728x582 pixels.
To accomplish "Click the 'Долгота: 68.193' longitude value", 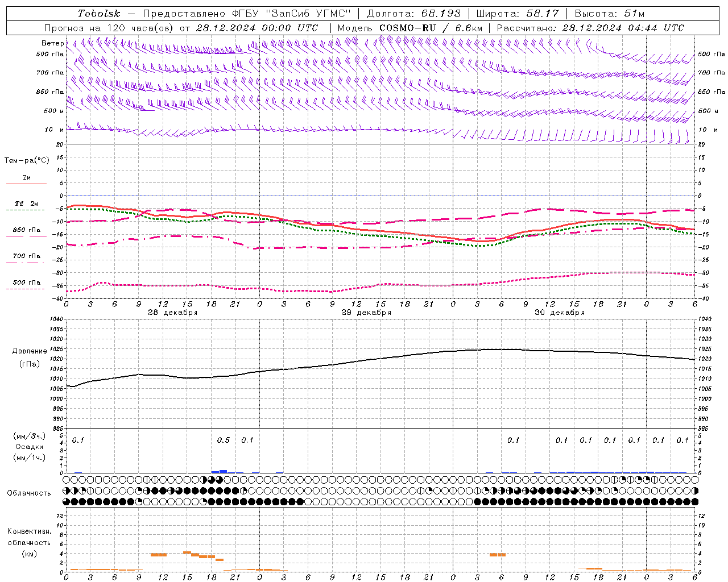I will click(414, 14).
